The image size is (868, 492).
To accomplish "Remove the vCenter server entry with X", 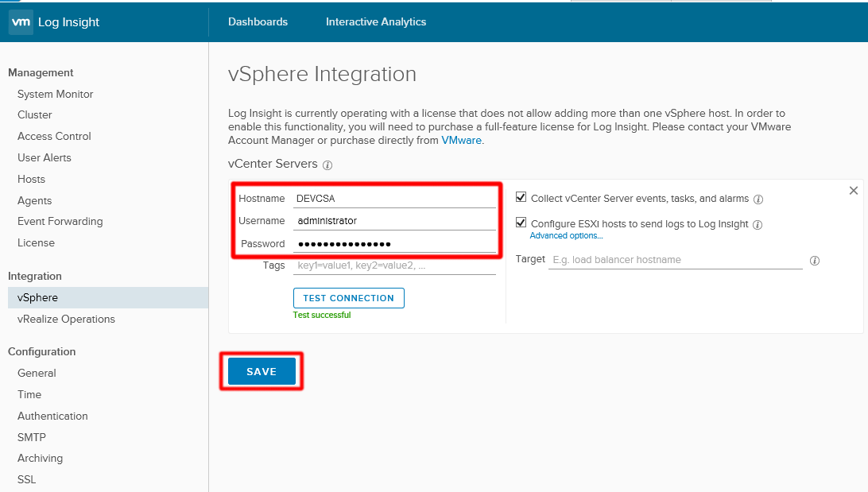I will click(854, 191).
